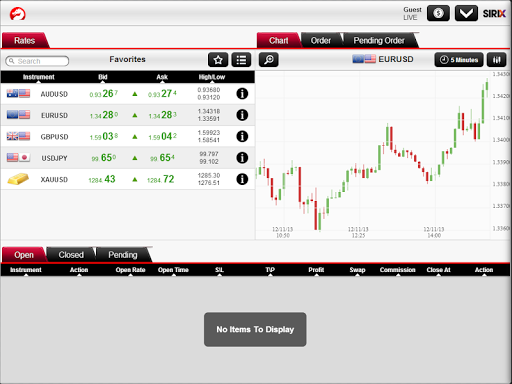Switch to the Pending Order tab
This screenshot has width=512, height=384.
pyautogui.click(x=379, y=41)
